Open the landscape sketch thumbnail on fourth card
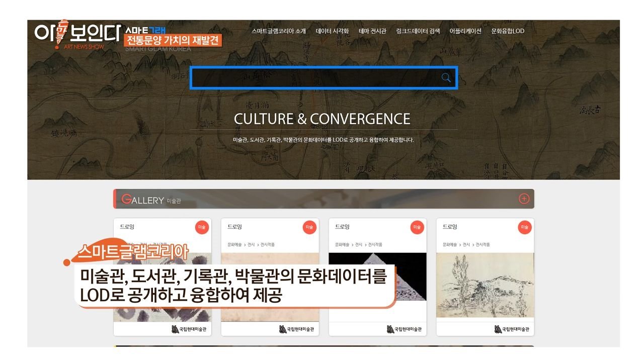644x362 pixels. 485,285
